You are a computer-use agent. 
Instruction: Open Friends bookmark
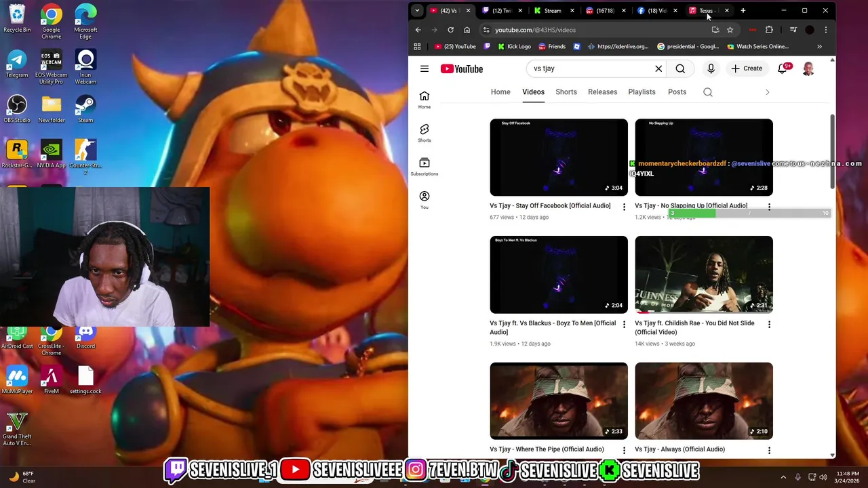click(x=552, y=47)
